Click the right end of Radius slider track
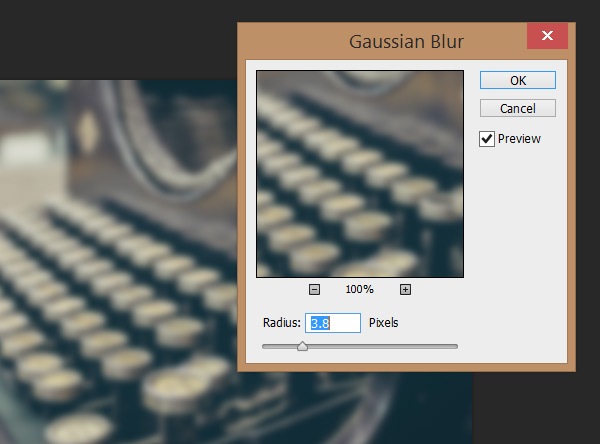This screenshot has height=444, width=600. 455,346
